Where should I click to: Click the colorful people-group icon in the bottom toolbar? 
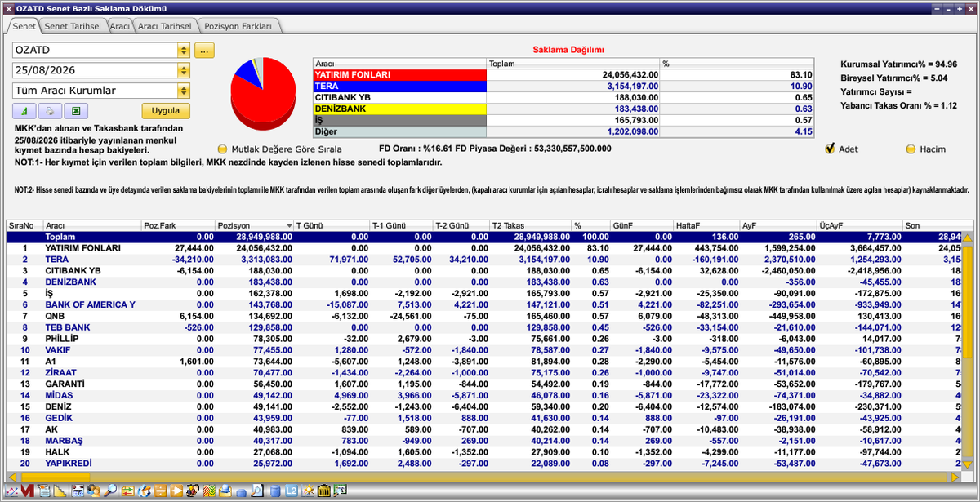click(x=192, y=491)
